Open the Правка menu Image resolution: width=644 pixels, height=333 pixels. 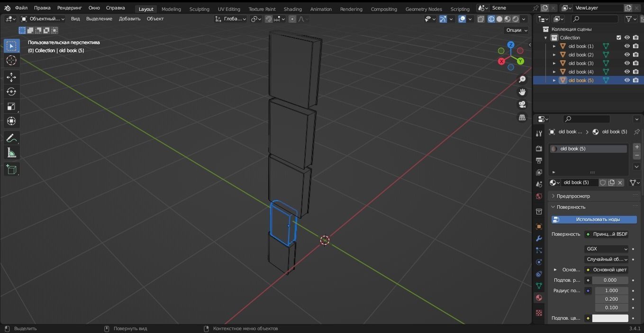pyautogui.click(x=42, y=8)
